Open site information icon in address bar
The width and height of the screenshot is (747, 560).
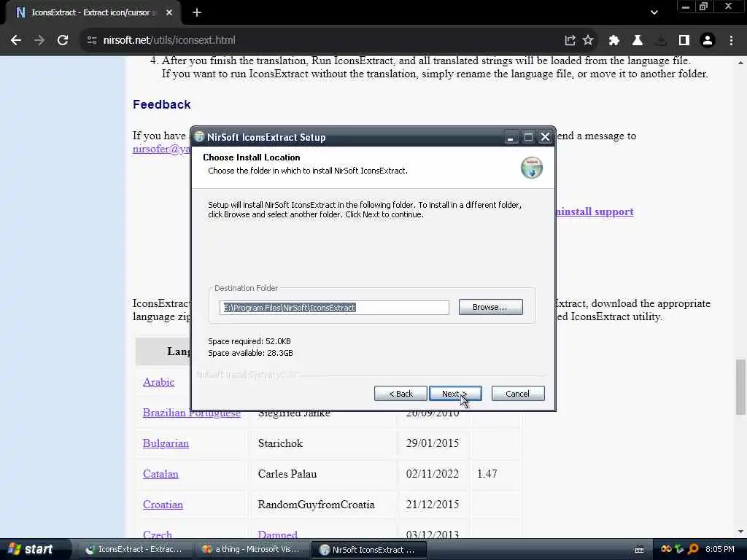coord(92,41)
